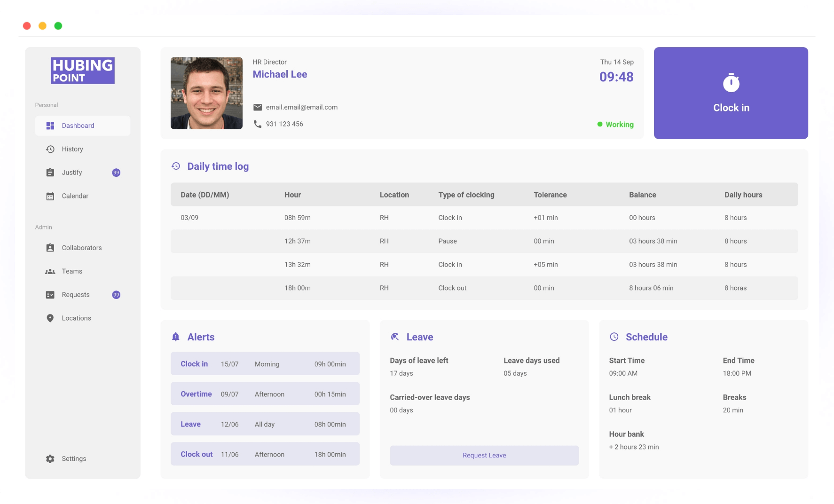
Task: Select the Clock in 15/07 alert
Action: [x=265, y=364]
